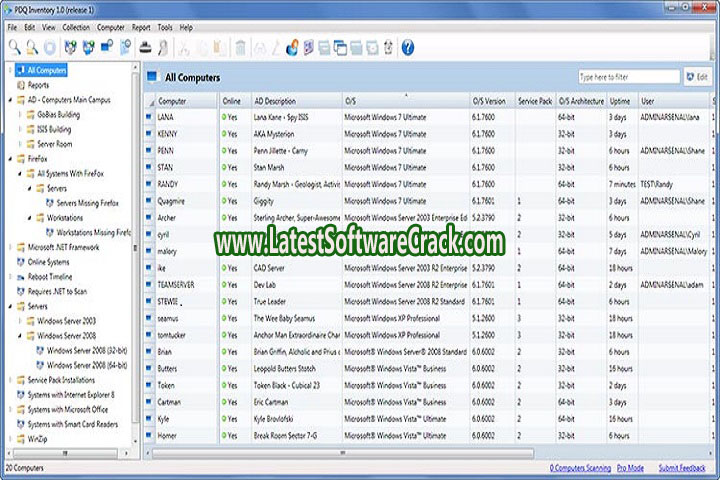Click the Online status indicator for KENNY

pos(223,133)
